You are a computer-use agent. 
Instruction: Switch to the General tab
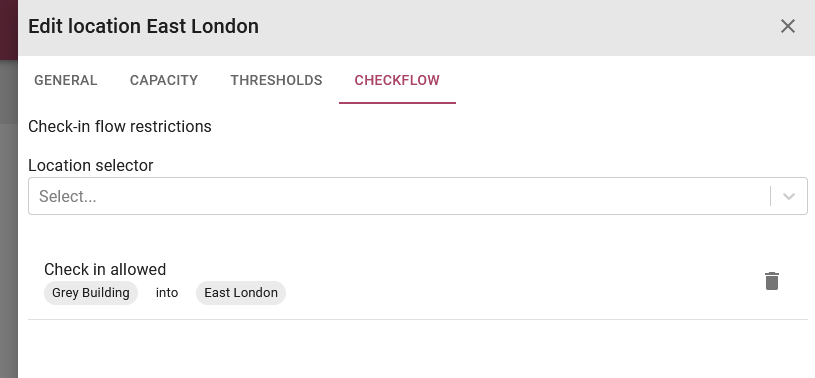[x=65, y=80]
